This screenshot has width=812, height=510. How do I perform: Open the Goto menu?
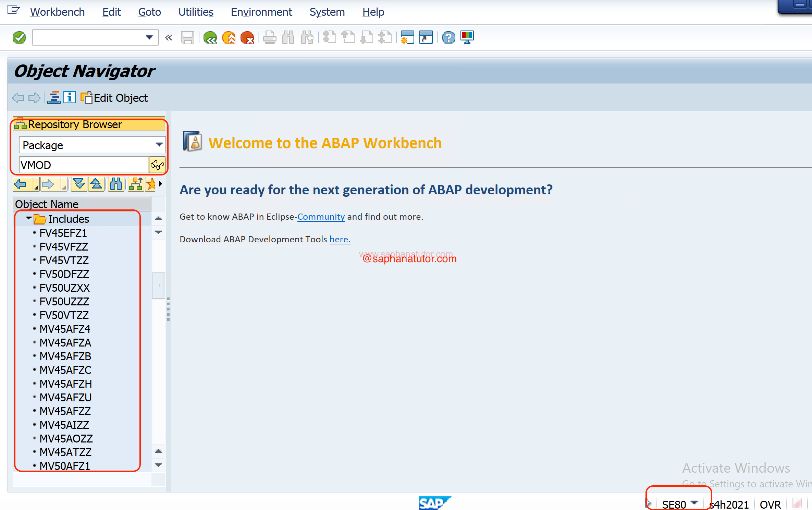pyautogui.click(x=150, y=12)
